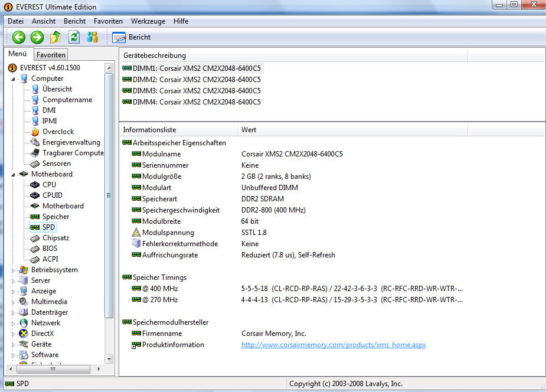Image resolution: width=546 pixels, height=392 pixels.
Task: Go up one level with the Up icon
Action: [x=55, y=37]
